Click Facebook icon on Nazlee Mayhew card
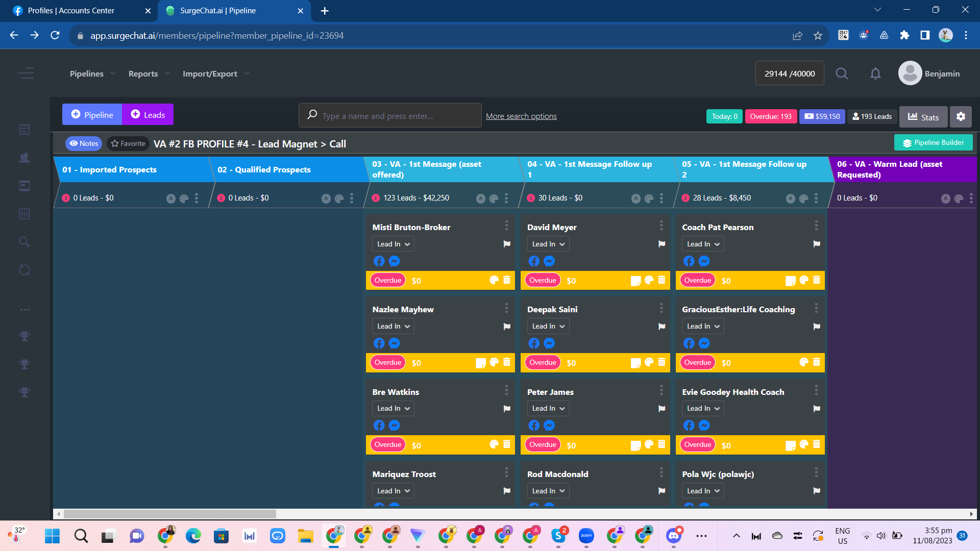980x551 pixels. [379, 343]
